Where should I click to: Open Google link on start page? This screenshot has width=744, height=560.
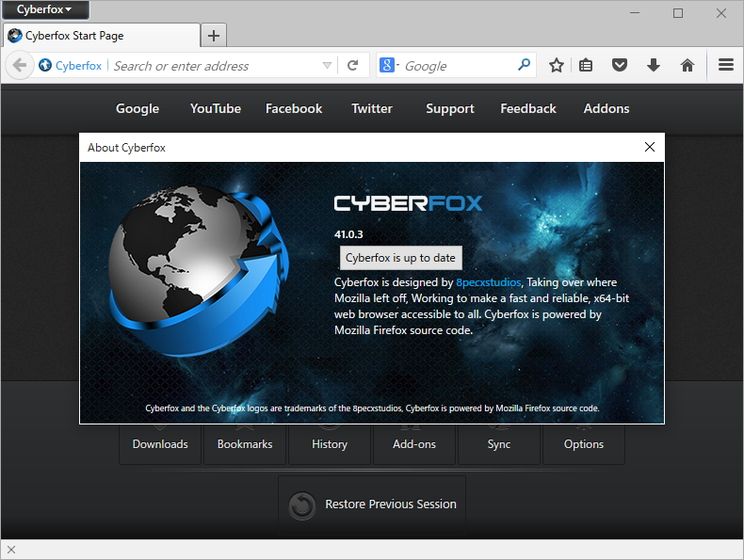137,108
